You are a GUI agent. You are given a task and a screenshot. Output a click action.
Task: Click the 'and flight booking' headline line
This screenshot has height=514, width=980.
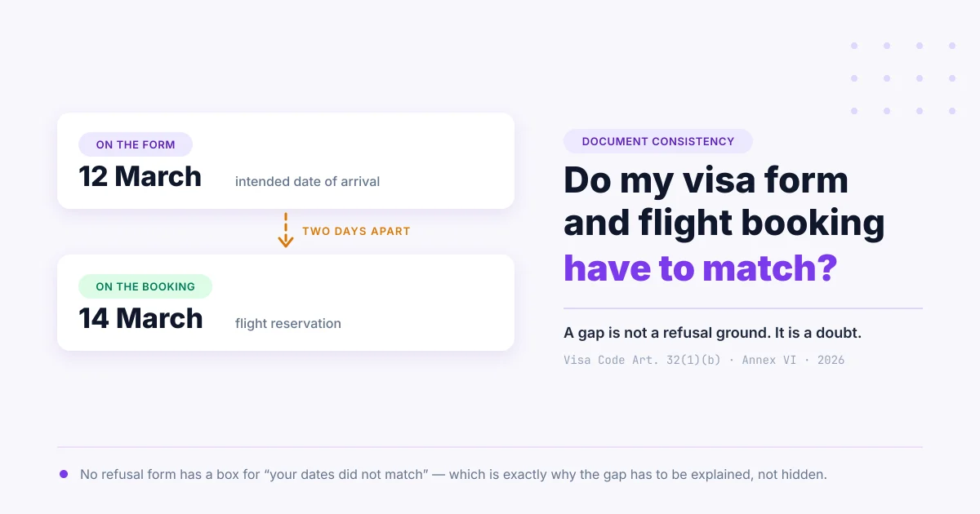(724, 224)
